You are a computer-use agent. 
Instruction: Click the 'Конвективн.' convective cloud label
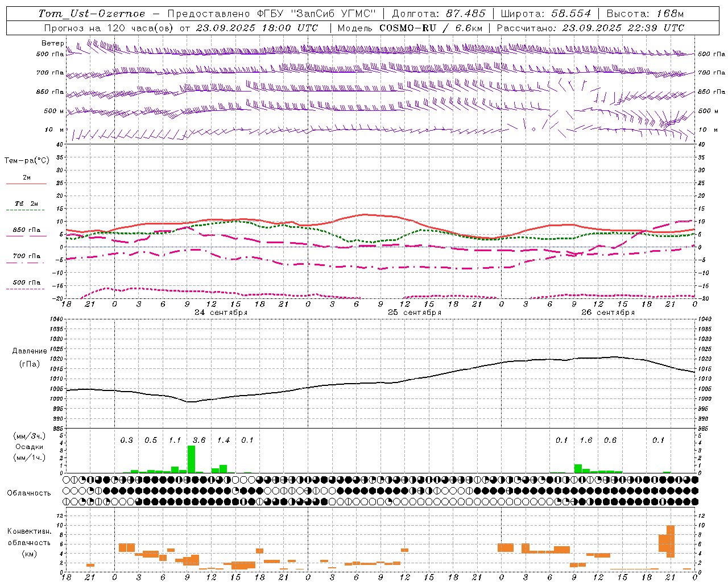point(30,531)
